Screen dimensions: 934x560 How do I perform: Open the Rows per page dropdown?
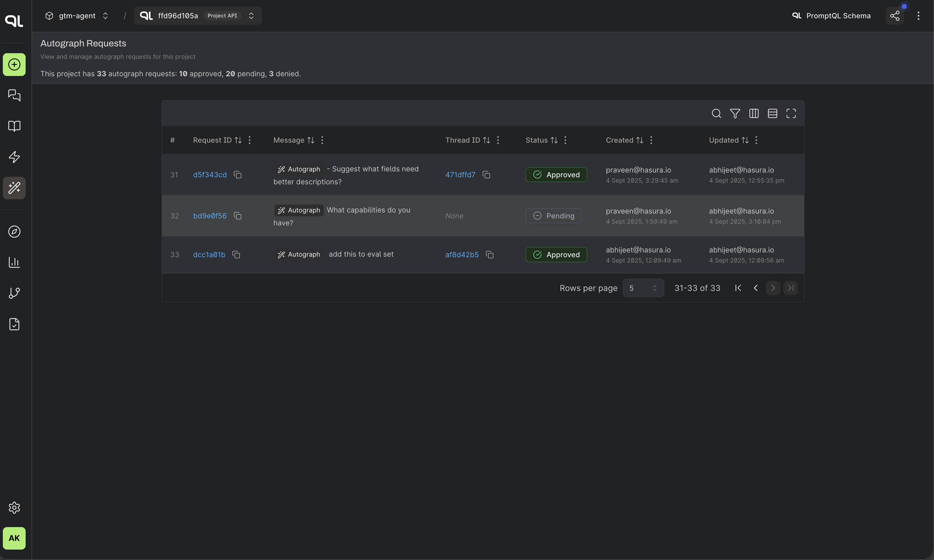click(x=643, y=288)
